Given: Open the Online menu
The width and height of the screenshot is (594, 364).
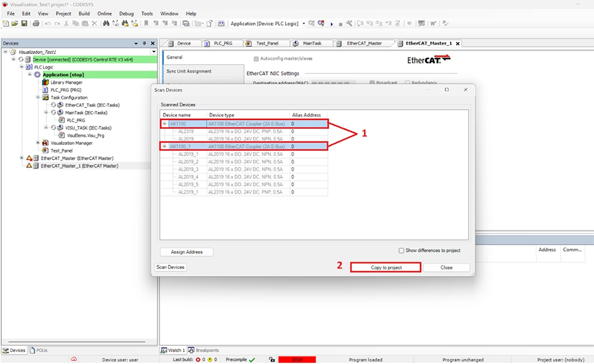Looking at the screenshot, I should tap(104, 13).
